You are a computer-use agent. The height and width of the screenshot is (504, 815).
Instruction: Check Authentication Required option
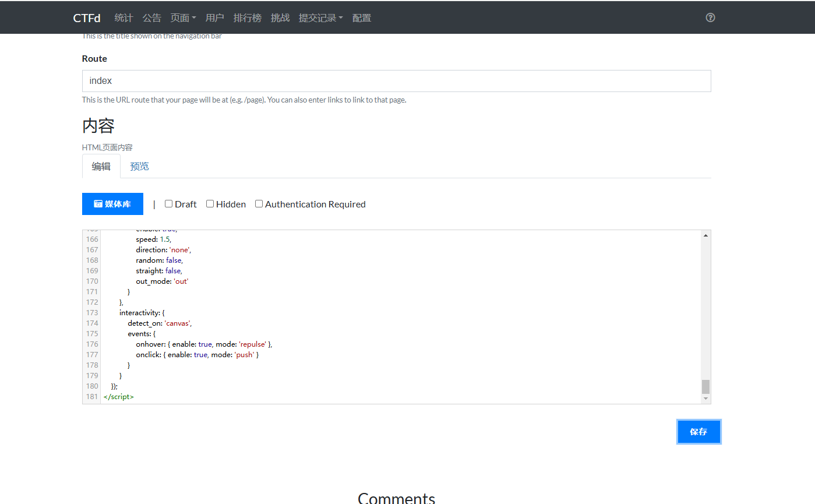click(x=259, y=204)
